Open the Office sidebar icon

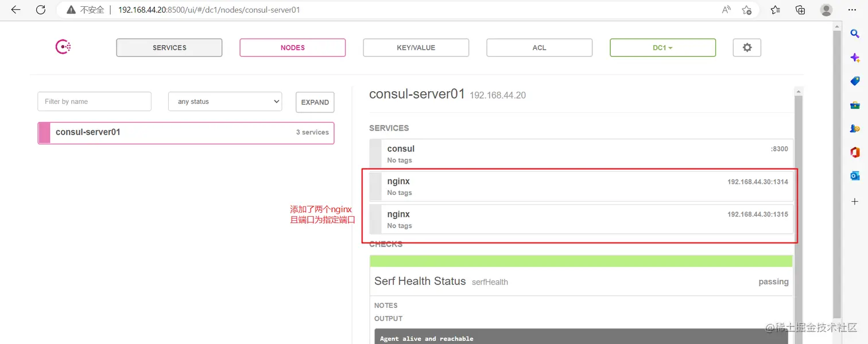[855, 152]
